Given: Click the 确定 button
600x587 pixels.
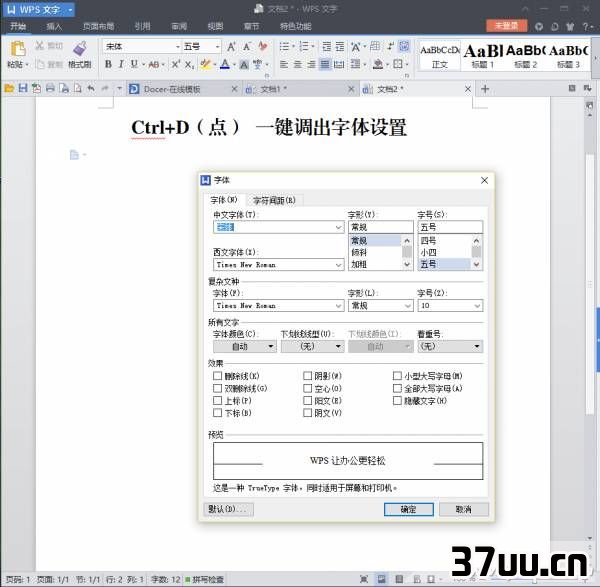Looking at the screenshot, I should (409, 509).
